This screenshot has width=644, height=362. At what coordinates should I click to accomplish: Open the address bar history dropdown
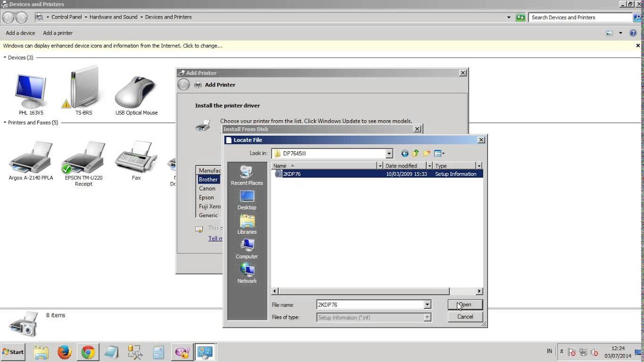tap(509, 17)
